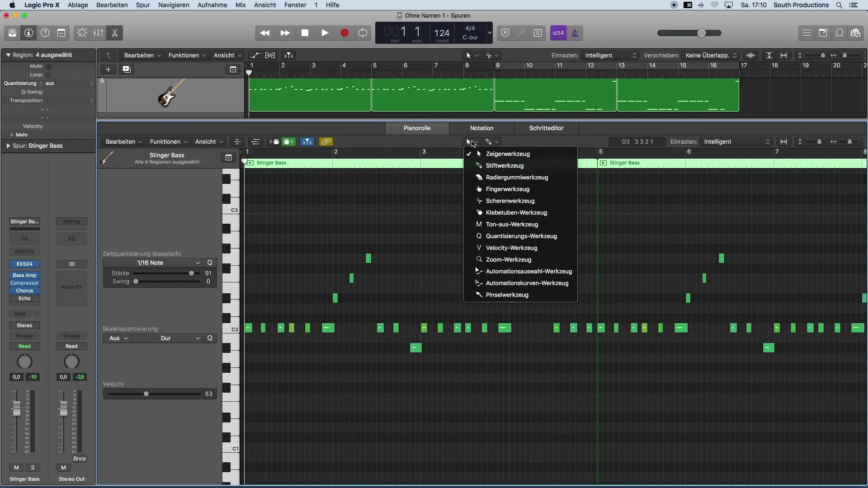Toggle the blue Catch button in piano roll
The image size is (868, 488).
click(x=307, y=142)
